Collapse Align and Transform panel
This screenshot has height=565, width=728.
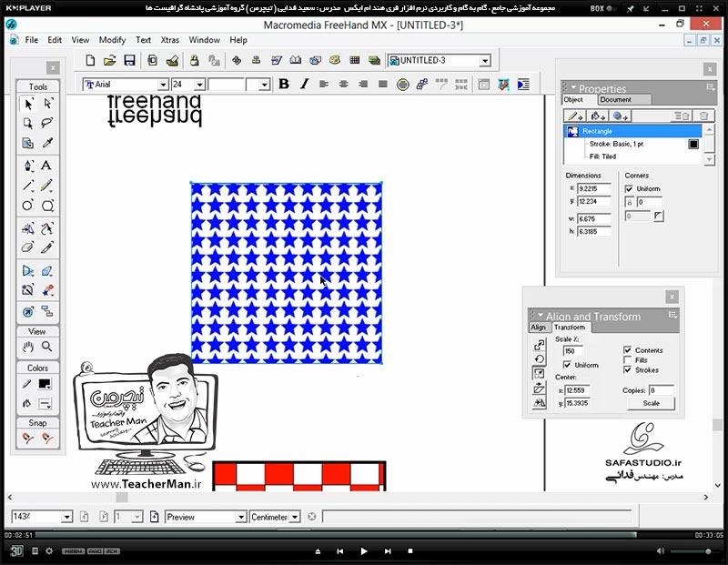[x=541, y=315]
